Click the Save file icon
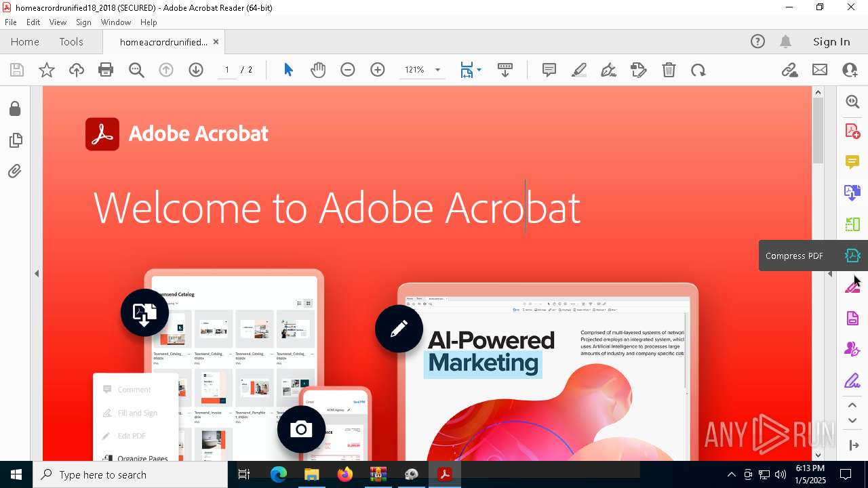The width and height of the screenshot is (868, 488). pos(17,70)
